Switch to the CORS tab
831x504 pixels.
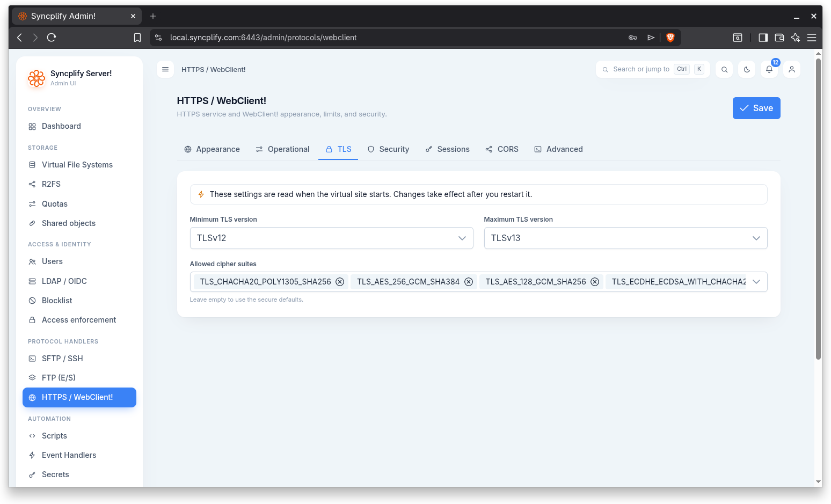click(x=502, y=149)
